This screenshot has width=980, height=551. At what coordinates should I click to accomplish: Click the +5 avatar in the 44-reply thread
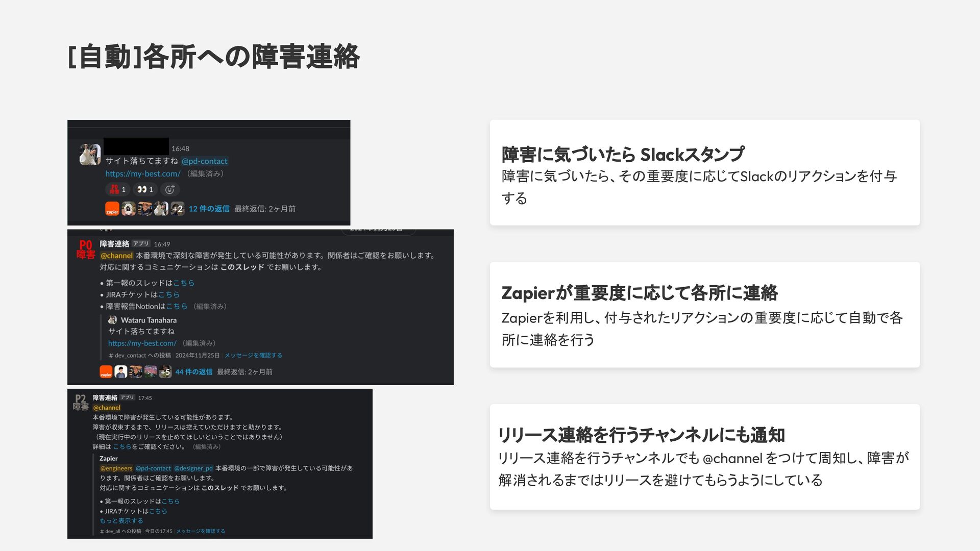coord(165,372)
